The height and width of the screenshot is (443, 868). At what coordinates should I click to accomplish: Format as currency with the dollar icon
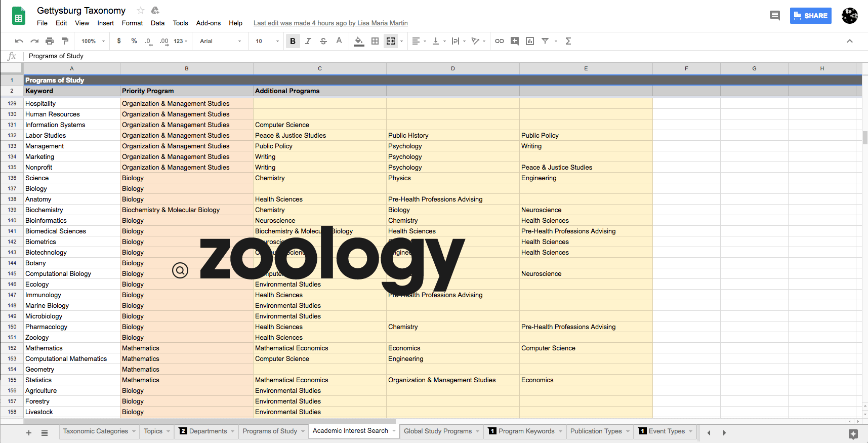pos(119,41)
